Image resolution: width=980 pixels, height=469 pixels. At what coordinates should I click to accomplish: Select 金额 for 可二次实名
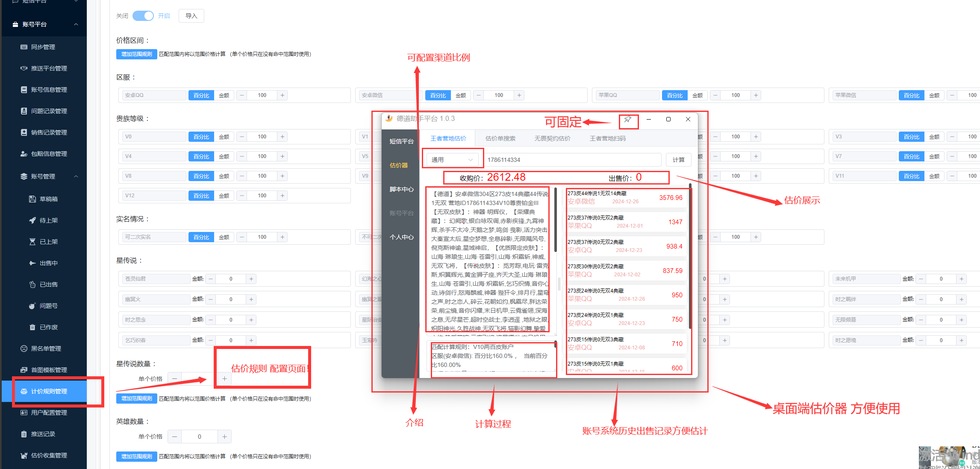[224, 237]
